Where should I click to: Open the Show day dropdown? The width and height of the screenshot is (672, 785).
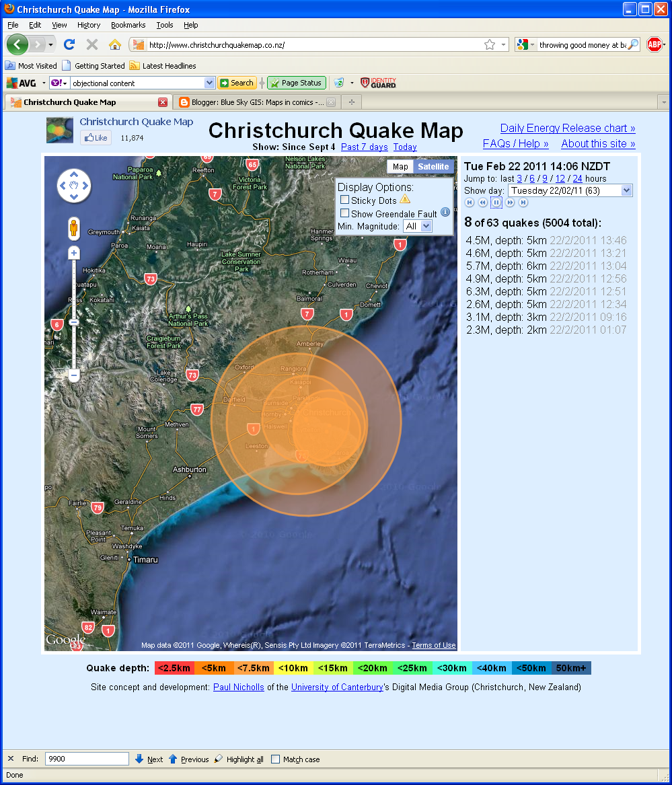570,190
